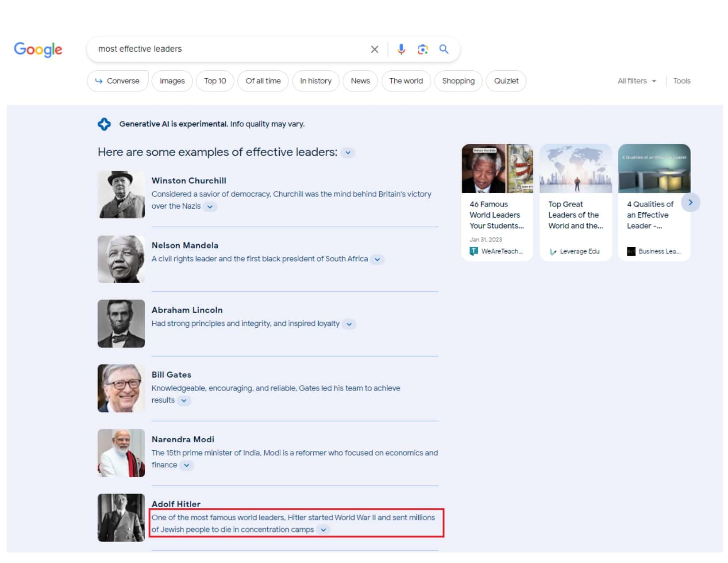Start voice search with the microphone icon
The image size is (728, 563).
click(x=401, y=49)
